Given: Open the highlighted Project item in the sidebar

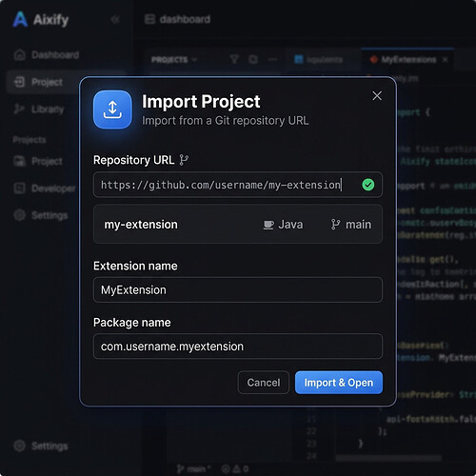Looking at the screenshot, I should pos(43,82).
